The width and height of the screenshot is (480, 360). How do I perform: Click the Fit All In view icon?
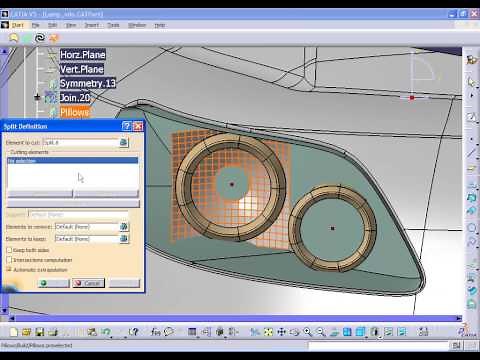(268, 332)
